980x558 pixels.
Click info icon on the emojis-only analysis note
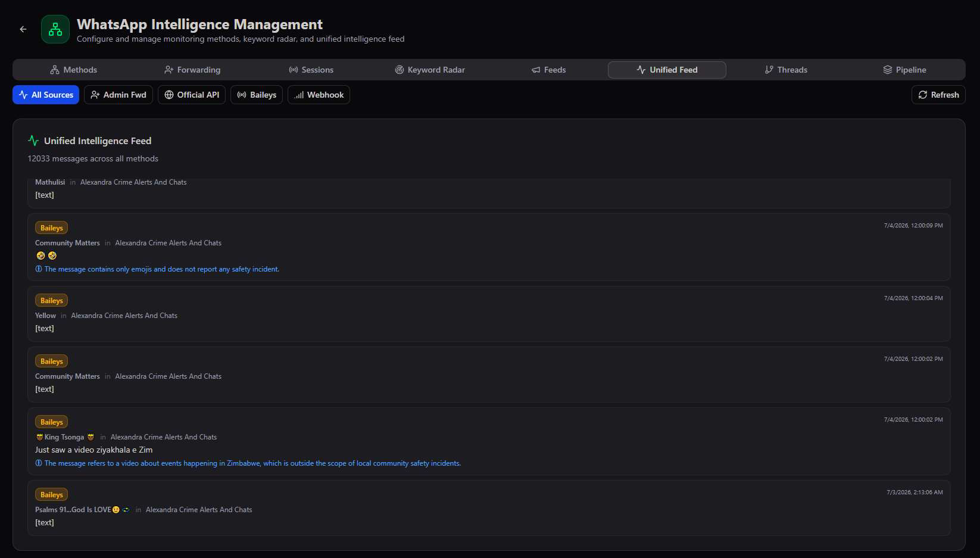pos(39,269)
